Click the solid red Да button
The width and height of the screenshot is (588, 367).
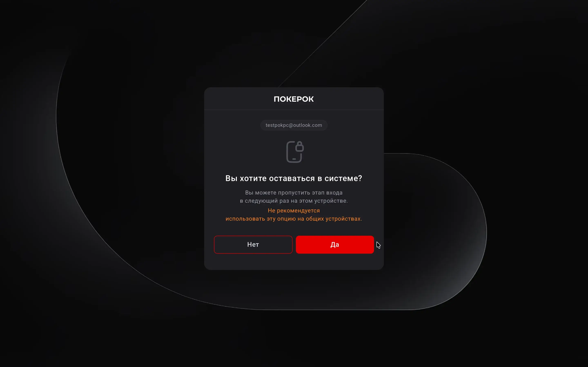pyautogui.click(x=335, y=244)
